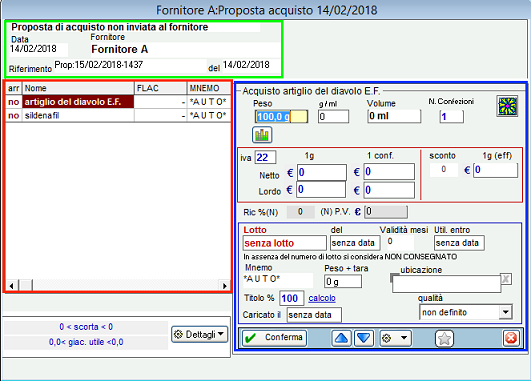Image resolution: width=531 pixels, height=381 pixels.
Task: Click the Volume input field
Action: pyautogui.click(x=394, y=116)
